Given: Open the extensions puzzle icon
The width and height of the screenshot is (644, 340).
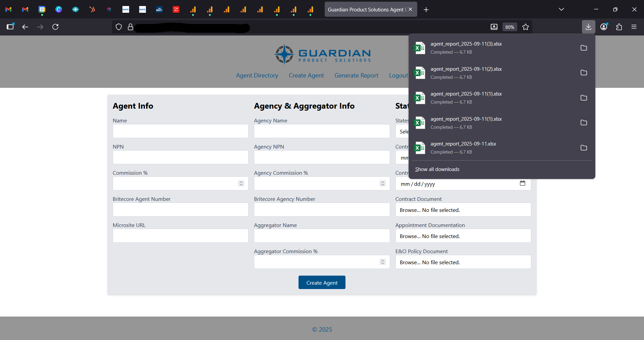Looking at the screenshot, I should 619,27.
